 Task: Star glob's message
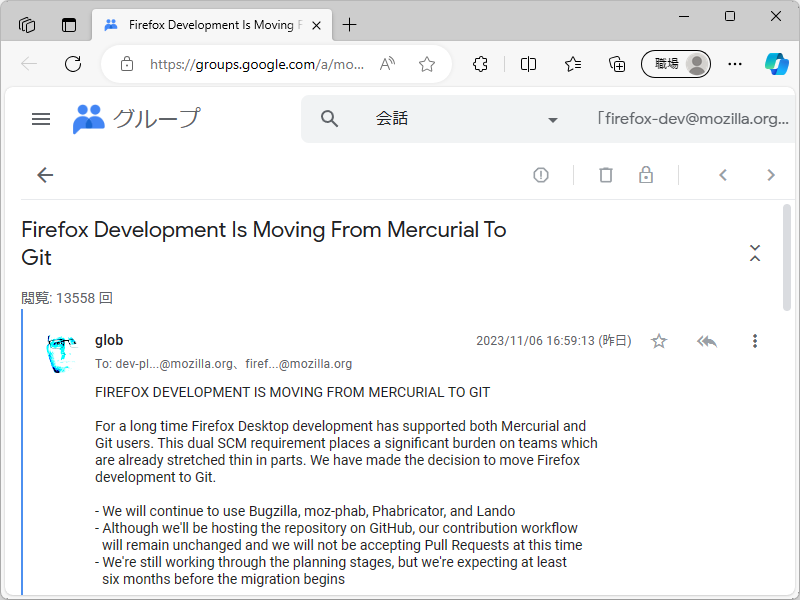tap(659, 341)
